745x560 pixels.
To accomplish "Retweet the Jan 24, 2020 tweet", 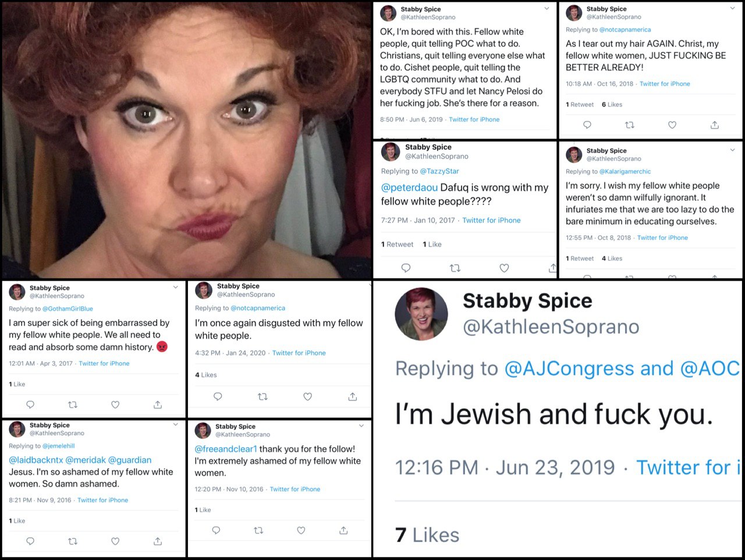I will 262,396.
